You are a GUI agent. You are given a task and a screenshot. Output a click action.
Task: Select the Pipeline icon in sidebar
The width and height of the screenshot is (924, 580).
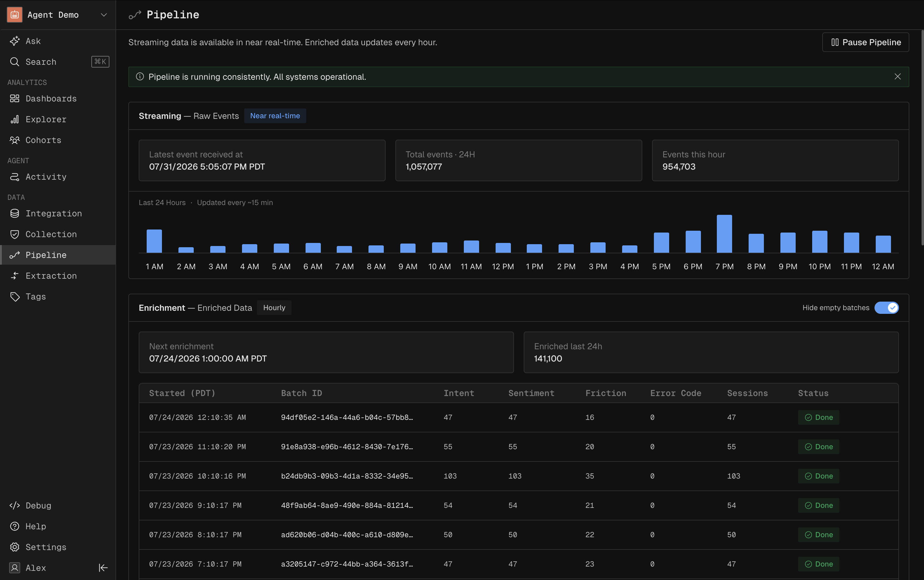(15, 255)
